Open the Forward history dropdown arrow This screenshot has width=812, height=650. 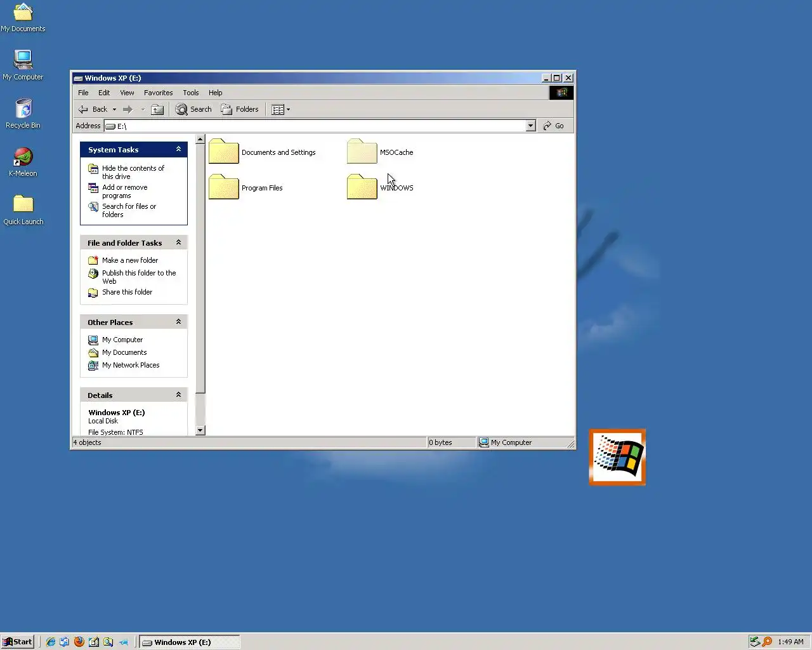point(143,109)
